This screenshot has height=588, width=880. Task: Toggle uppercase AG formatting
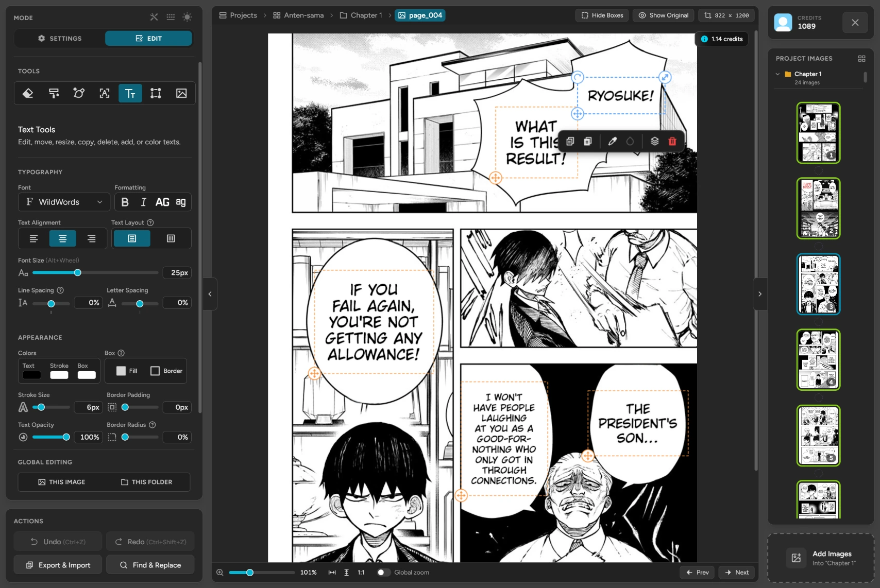(162, 202)
